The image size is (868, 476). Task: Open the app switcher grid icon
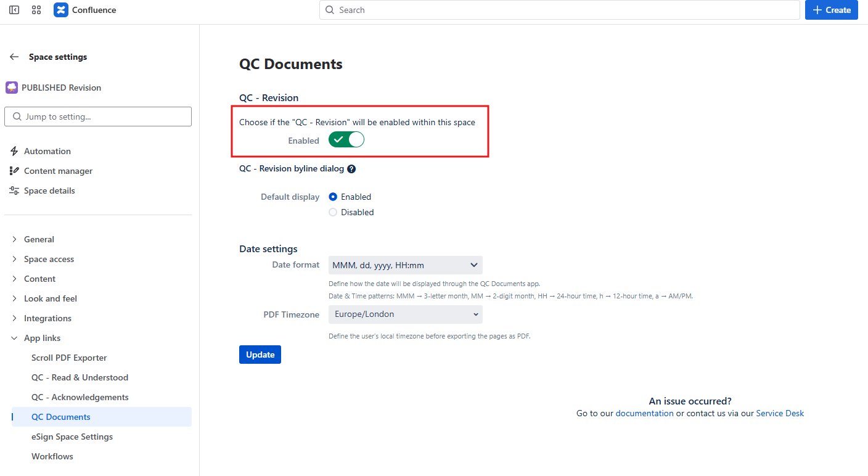click(36, 10)
